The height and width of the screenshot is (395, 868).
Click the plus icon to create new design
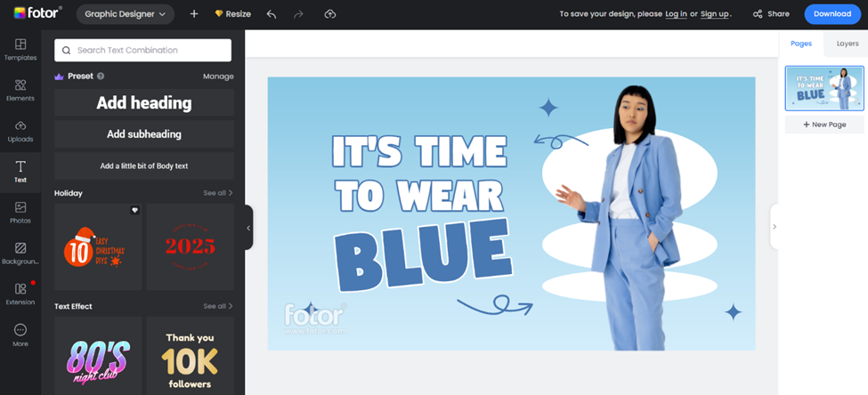(194, 14)
